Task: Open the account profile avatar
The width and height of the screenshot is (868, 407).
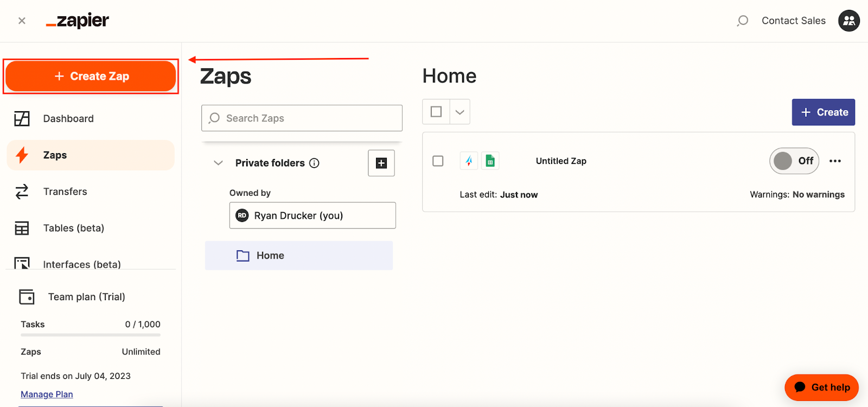Action: click(849, 21)
